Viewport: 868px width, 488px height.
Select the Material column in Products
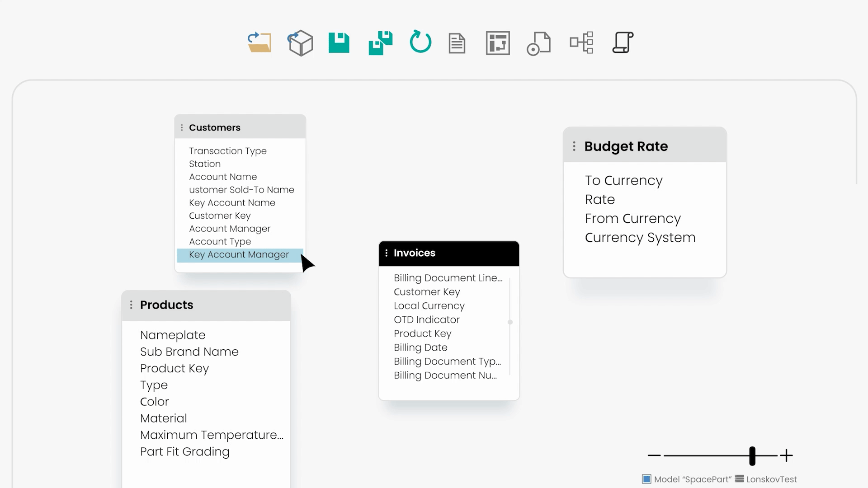pyautogui.click(x=163, y=419)
